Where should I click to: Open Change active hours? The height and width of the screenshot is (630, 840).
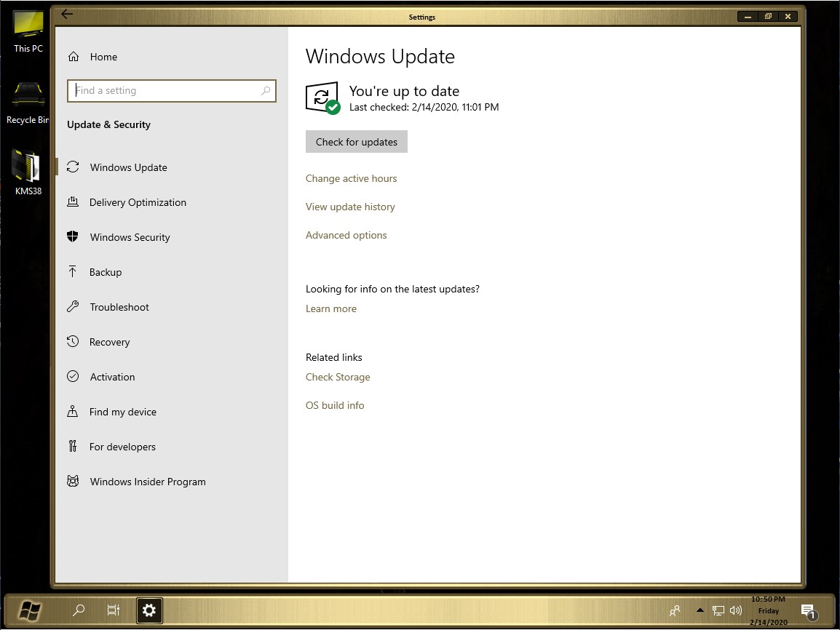(x=351, y=178)
